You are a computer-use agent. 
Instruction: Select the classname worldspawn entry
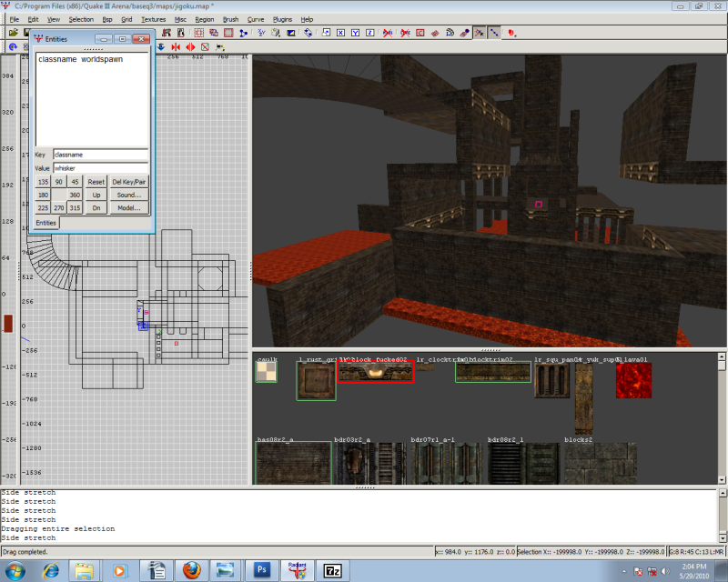point(81,59)
